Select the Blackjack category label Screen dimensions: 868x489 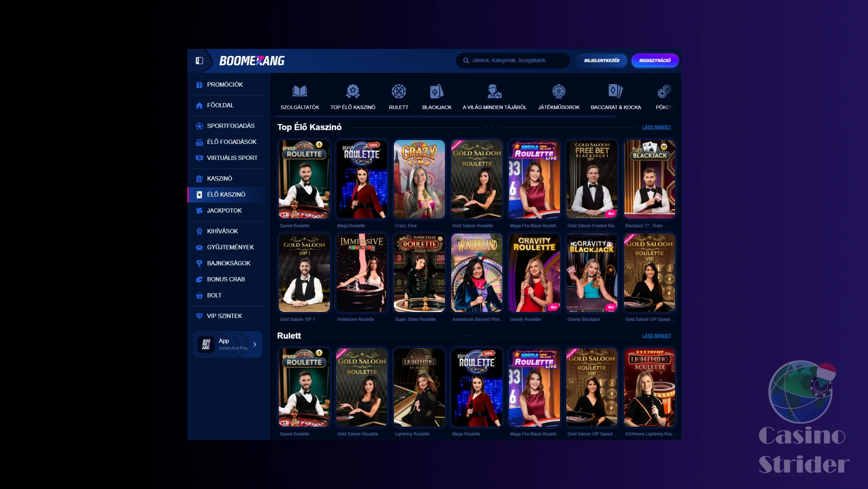click(x=436, y=107)
